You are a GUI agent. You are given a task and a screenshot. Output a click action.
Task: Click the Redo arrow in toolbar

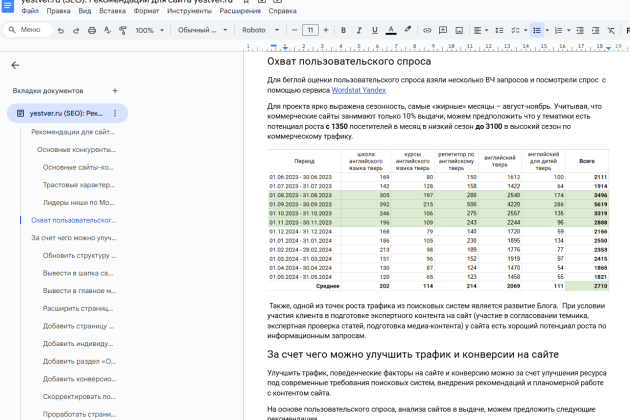(x=76, y=30)
